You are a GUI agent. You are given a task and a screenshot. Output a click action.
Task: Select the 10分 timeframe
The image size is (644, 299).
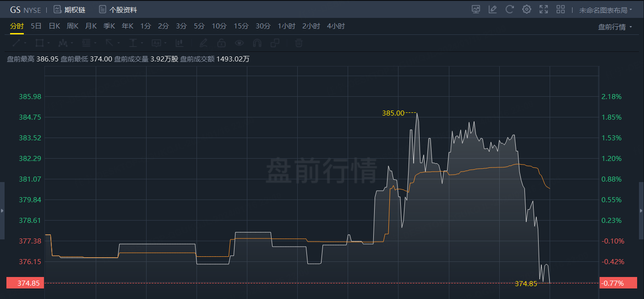219,26
